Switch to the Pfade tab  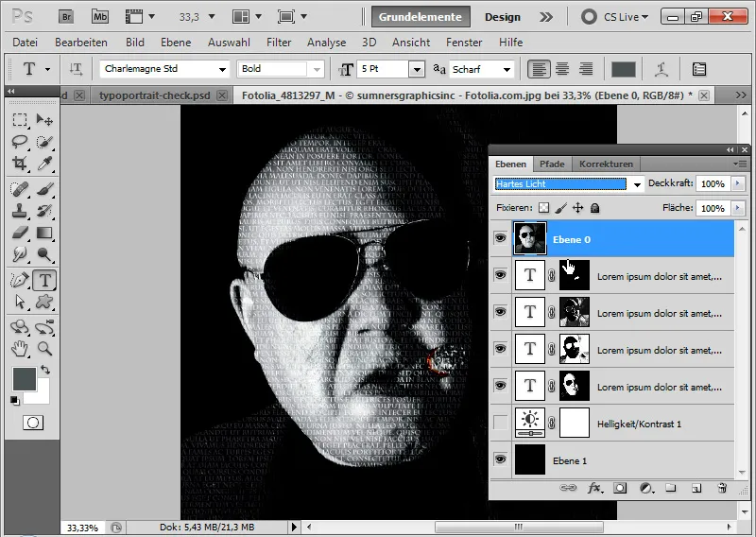click(x=552, y=165)
